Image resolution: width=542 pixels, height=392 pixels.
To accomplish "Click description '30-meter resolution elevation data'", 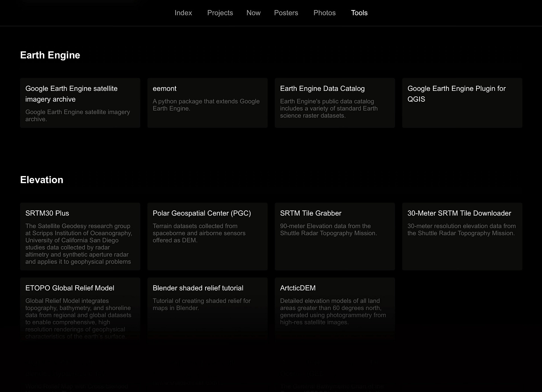I will [x=462, y=230].
